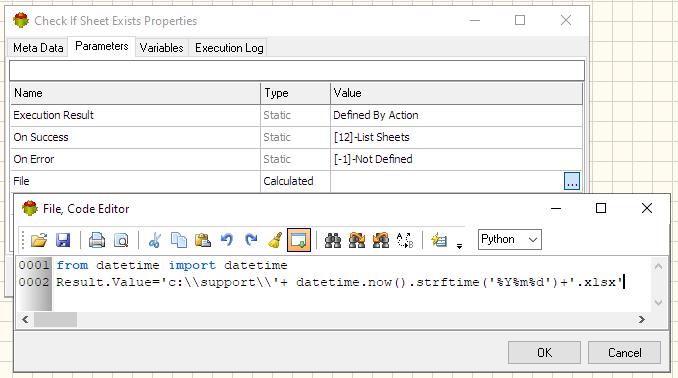Open the Python language dropdown

pyautogui.click(x=509, y=240)
